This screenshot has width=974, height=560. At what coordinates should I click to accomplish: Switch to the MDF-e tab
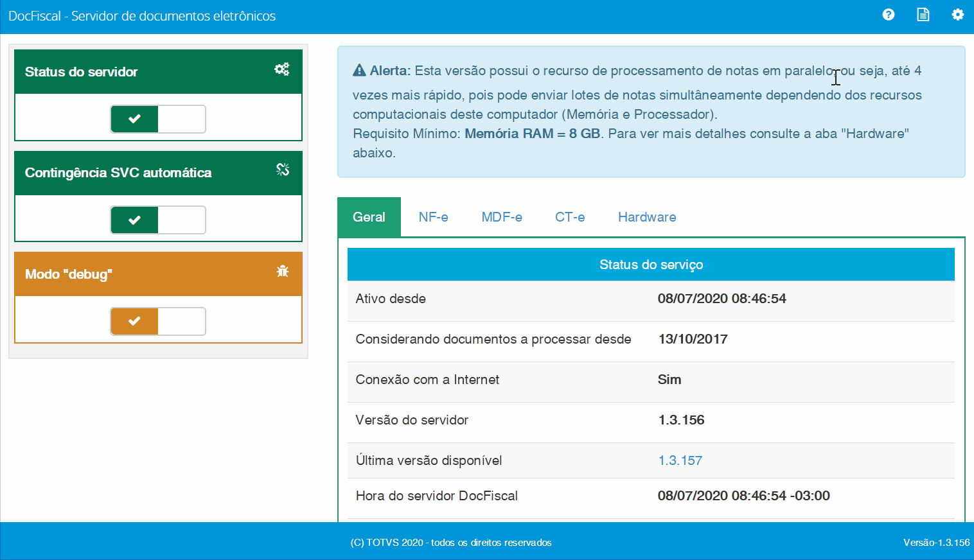pos(502,217)
